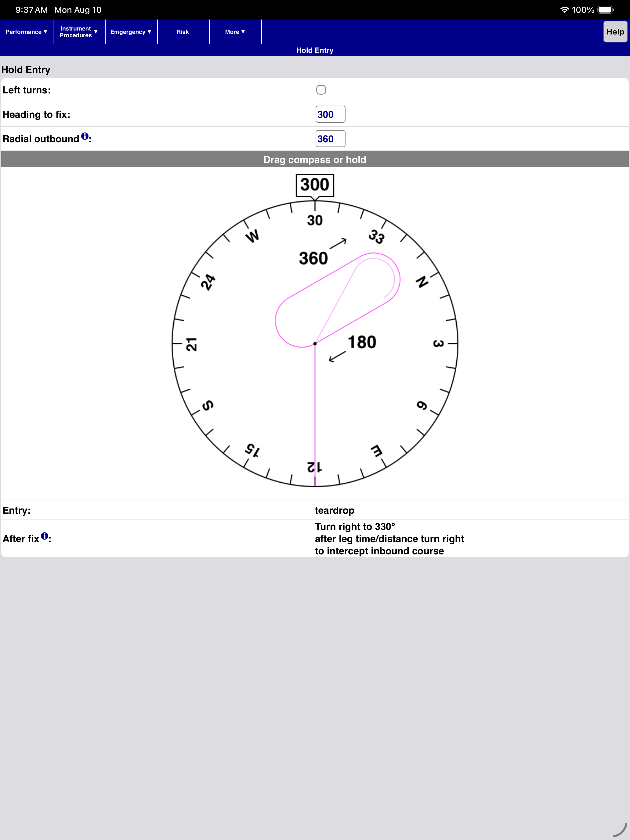This screenshot has width=630, height=840.
Task: Tap the 300 heading box above compass
Action: 315,185
